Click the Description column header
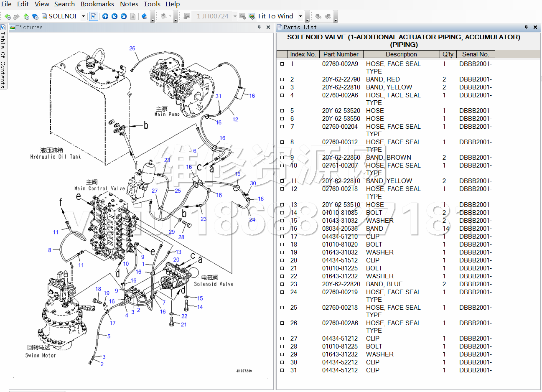 click(401, 54)
